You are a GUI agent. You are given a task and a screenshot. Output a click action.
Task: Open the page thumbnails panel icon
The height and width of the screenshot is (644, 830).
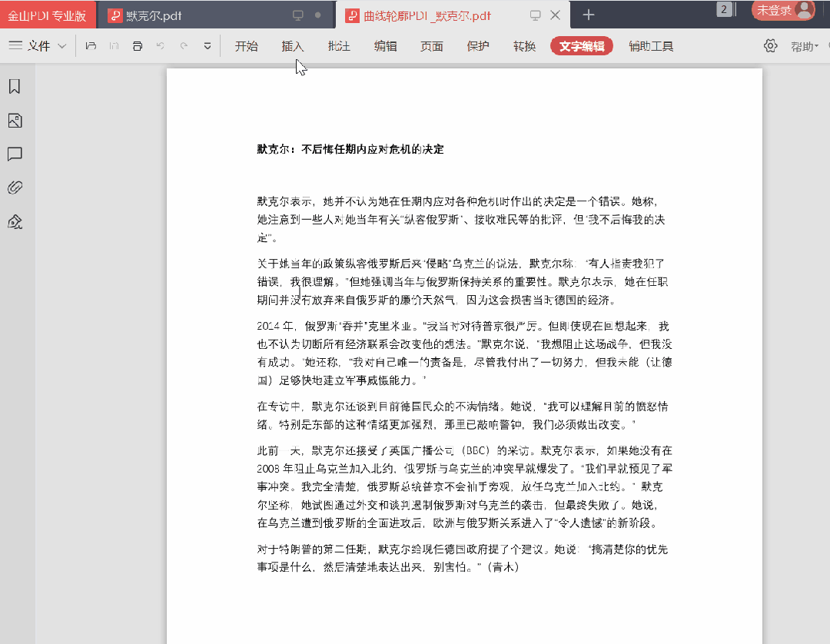click(x=15, y=121)
